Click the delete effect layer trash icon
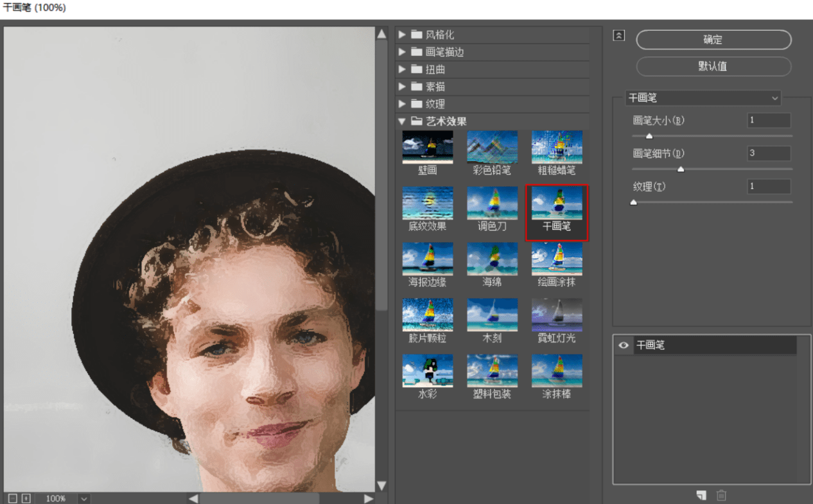Screen dimensions: 813x504 (721, 495)
